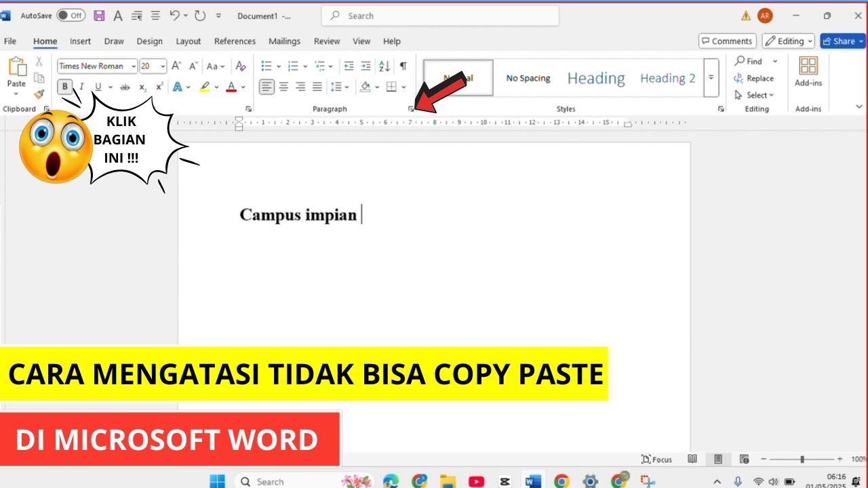Select the Format Painter brush
This screenshot has height=488, width=868.
click(x=39, y=94)
